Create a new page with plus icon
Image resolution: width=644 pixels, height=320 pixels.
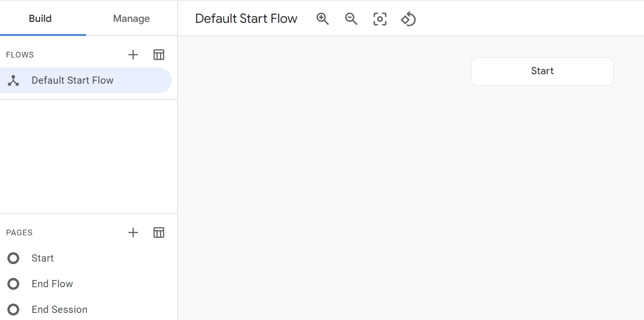133,233
